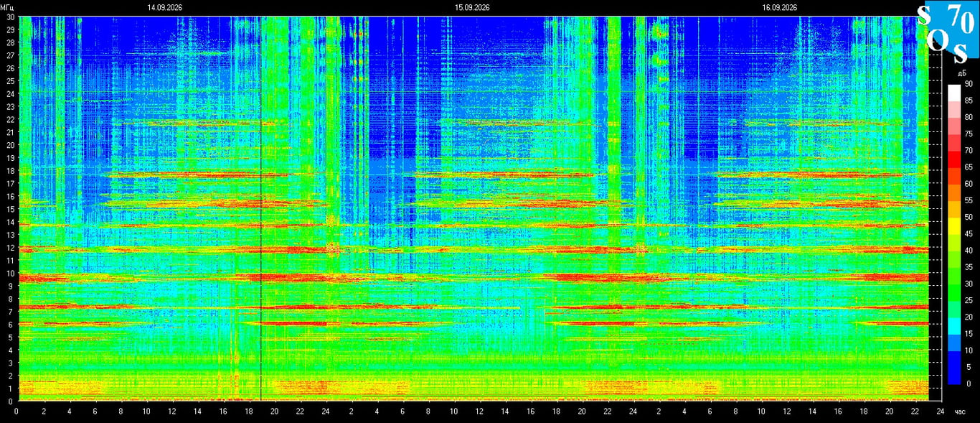The width and height of the screenshot is (980, 423).
Task: Select the 15.09.2026 date label
Action: [472, 7]
